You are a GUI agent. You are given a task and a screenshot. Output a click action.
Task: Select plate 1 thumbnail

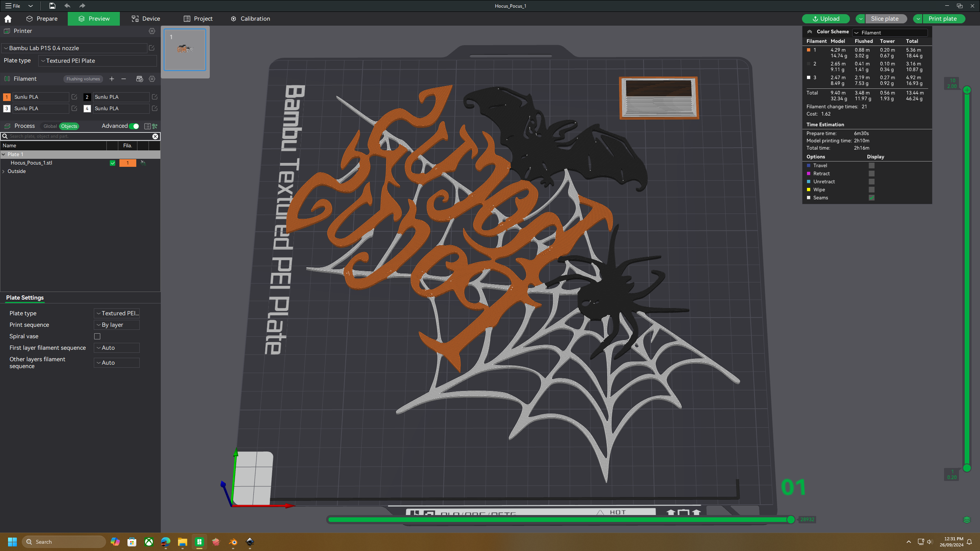185,50
